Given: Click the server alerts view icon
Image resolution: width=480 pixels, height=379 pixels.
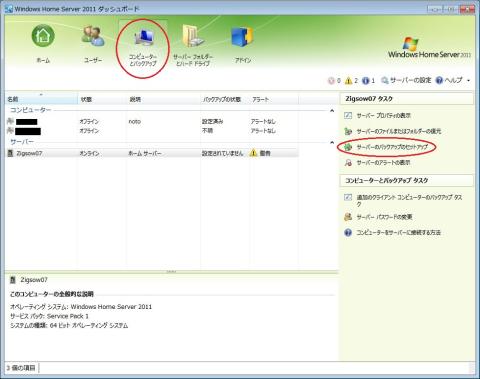Looking at the screenshot, I should click(348, 163).
